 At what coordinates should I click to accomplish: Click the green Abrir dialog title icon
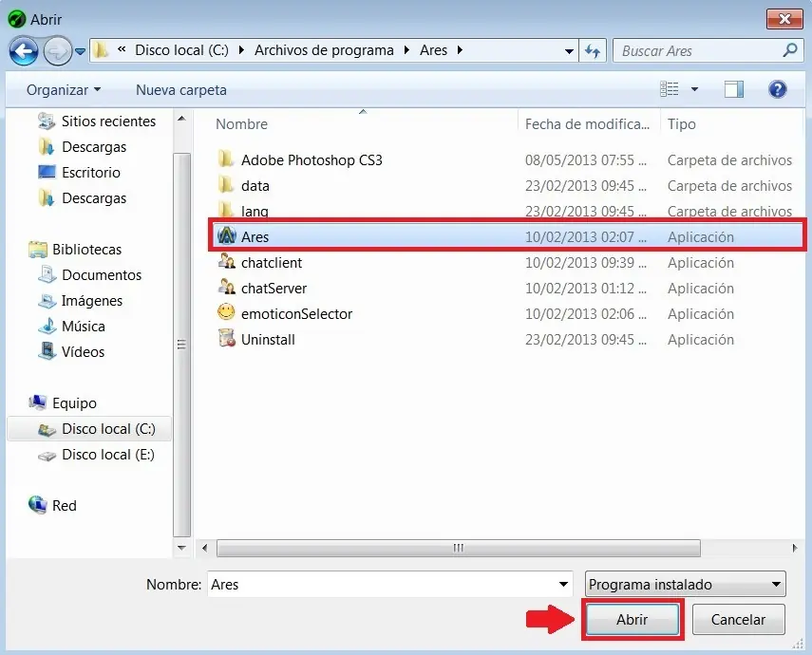coord(17,19)
